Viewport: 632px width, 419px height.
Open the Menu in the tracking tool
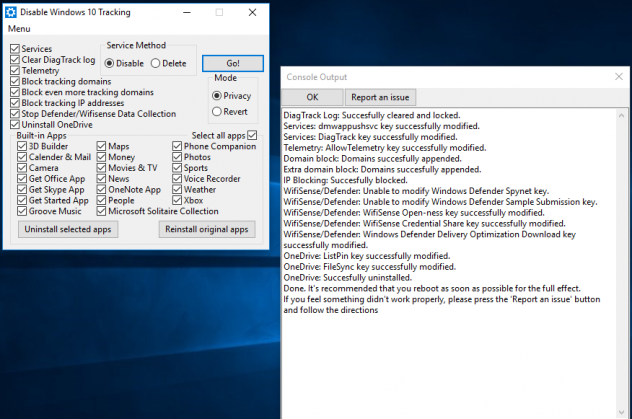pos(18,29)
